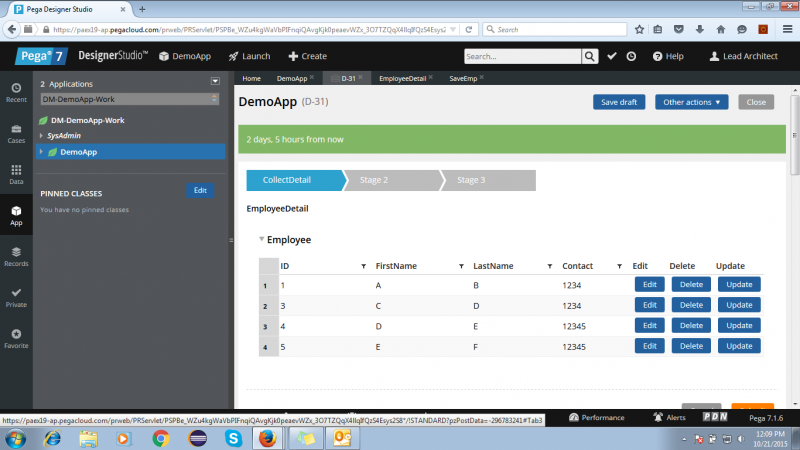
Task: Open the Data sidebar panel
Action: pos(16,175)
